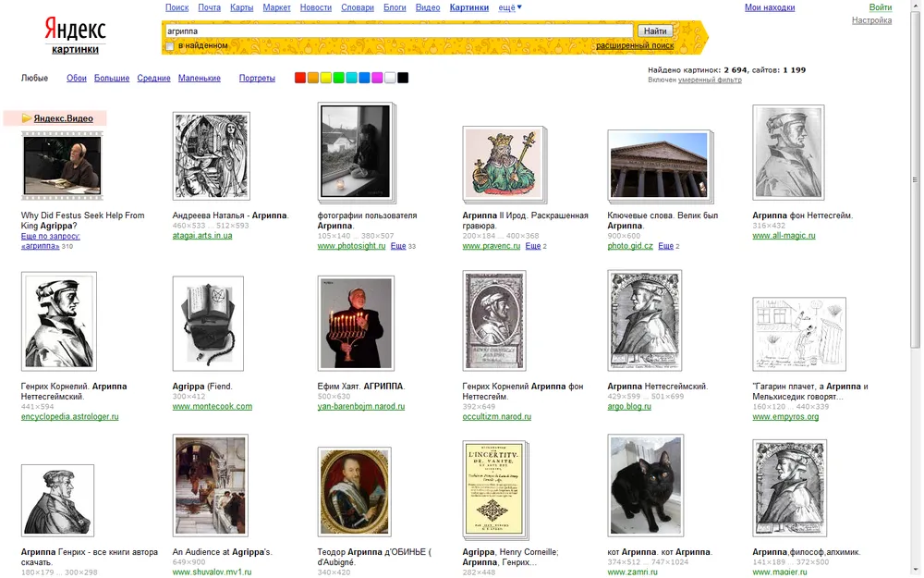Focus the search field containing 'агриппа'
Screen dimensions: 924x578
click(397, 31)
